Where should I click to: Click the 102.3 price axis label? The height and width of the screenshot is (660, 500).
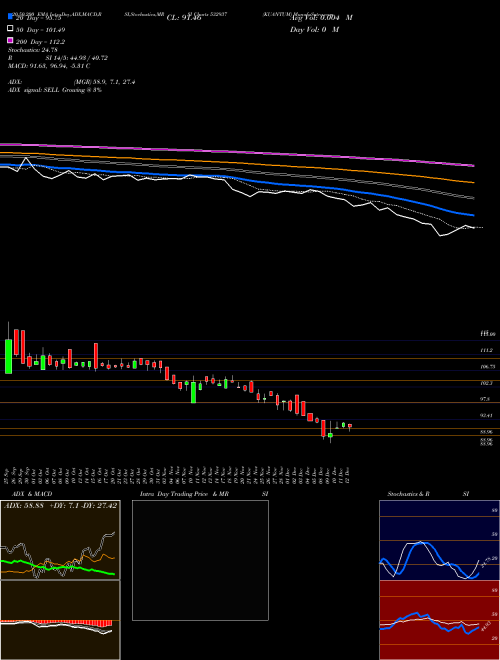(x=487, y=383)
